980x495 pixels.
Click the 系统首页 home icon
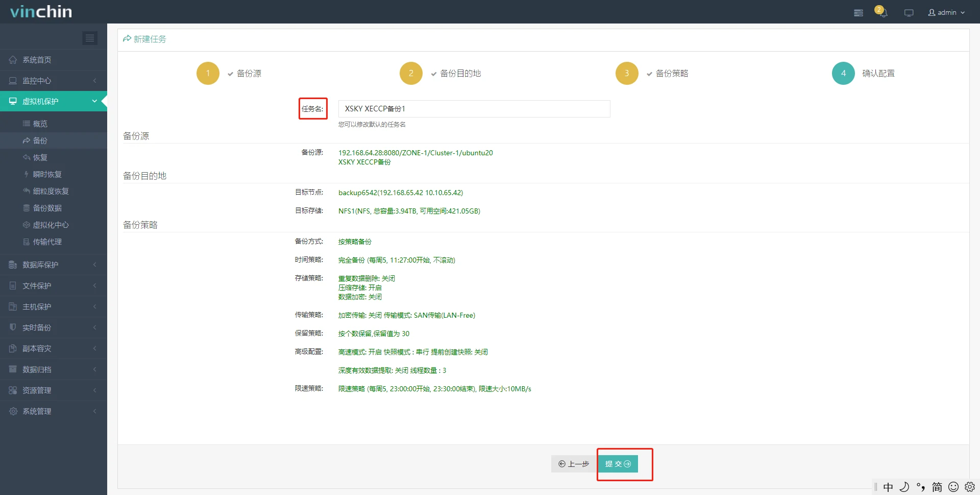tap(13, 60)
